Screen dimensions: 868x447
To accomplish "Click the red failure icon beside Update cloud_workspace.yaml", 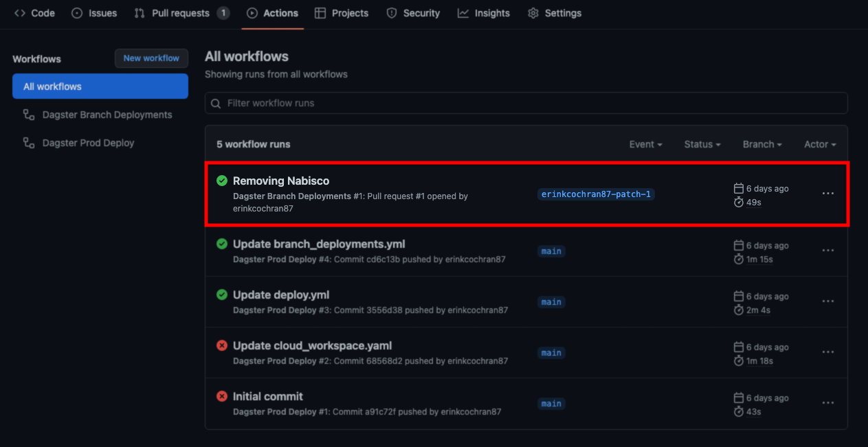I will pyautogui.click(x=221, y=345).
